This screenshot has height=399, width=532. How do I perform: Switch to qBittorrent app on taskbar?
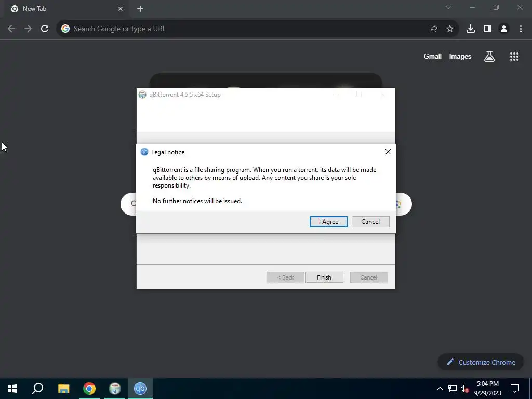tap(140, 388)
